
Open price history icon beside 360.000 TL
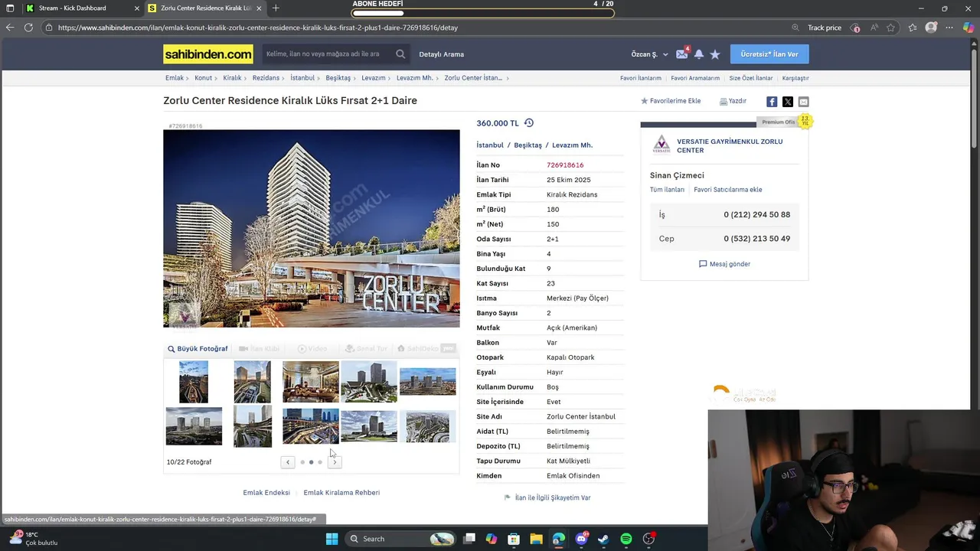click(528, 123)
